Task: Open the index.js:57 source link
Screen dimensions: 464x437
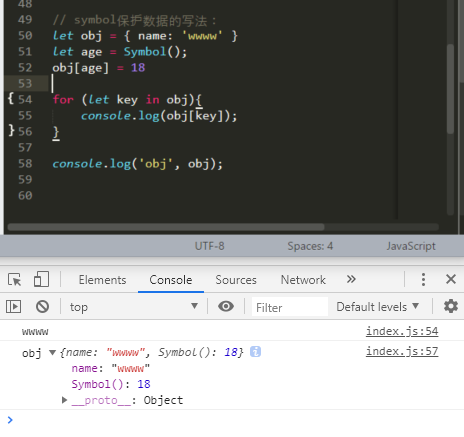Action: click(402, 351)
